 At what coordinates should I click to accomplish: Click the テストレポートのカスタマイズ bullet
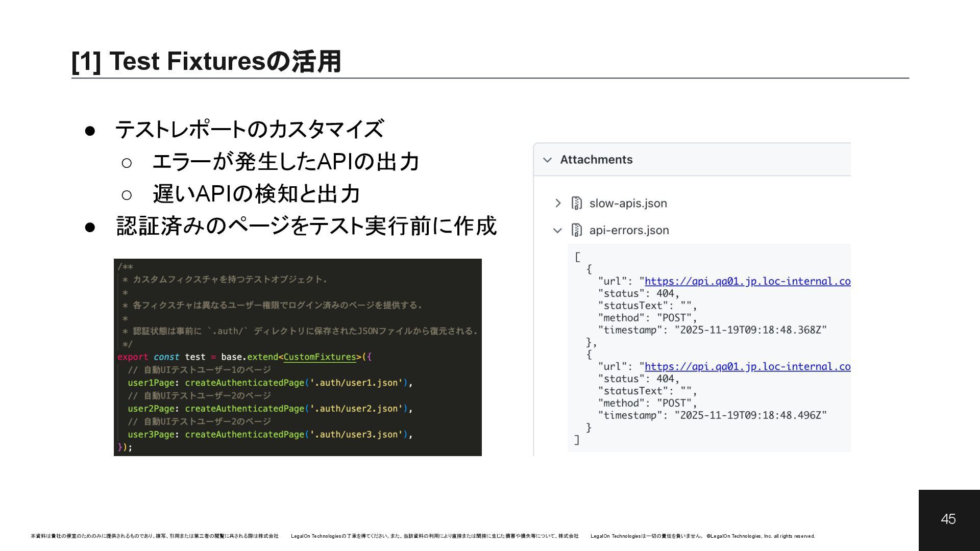point(249,130)
